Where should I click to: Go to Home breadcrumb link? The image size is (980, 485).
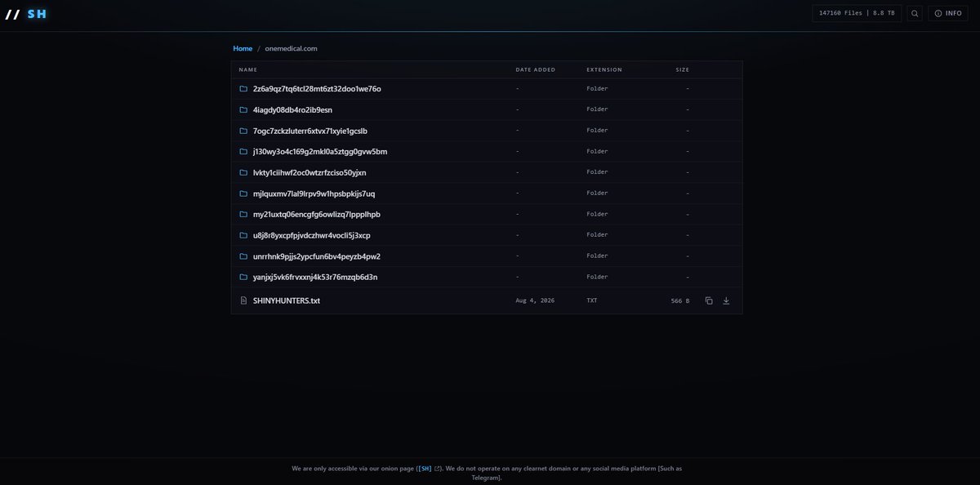pyautogui.click(x=243, y=48)
